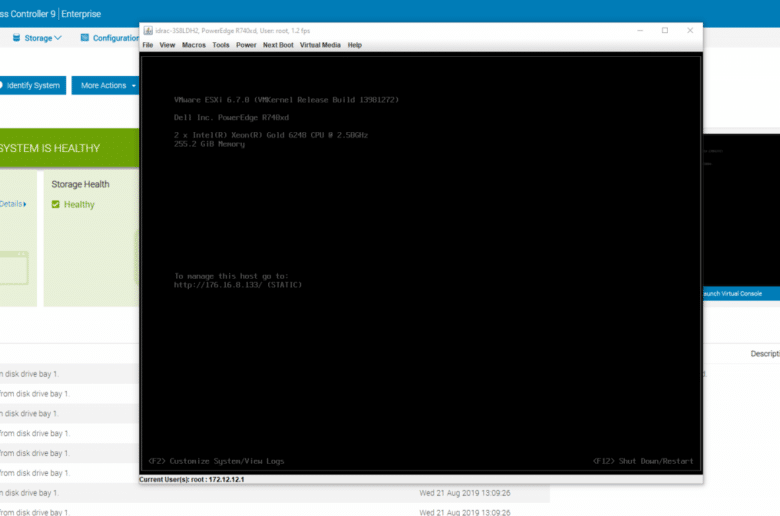The image size is (780, 516).
Task: Maximize the iDRAC virtual console window
Action: (x=665, y=30)
